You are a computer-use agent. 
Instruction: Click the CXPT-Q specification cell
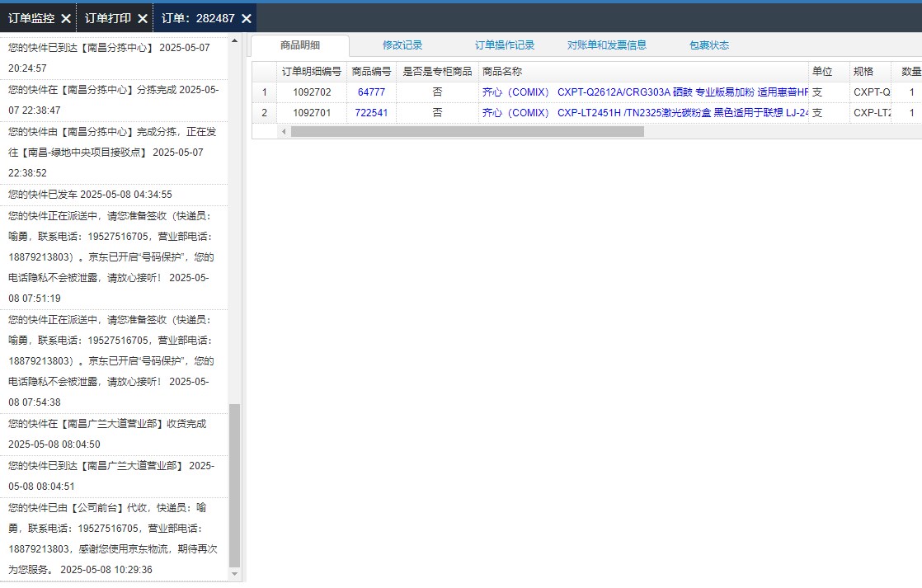pos(870,92)
